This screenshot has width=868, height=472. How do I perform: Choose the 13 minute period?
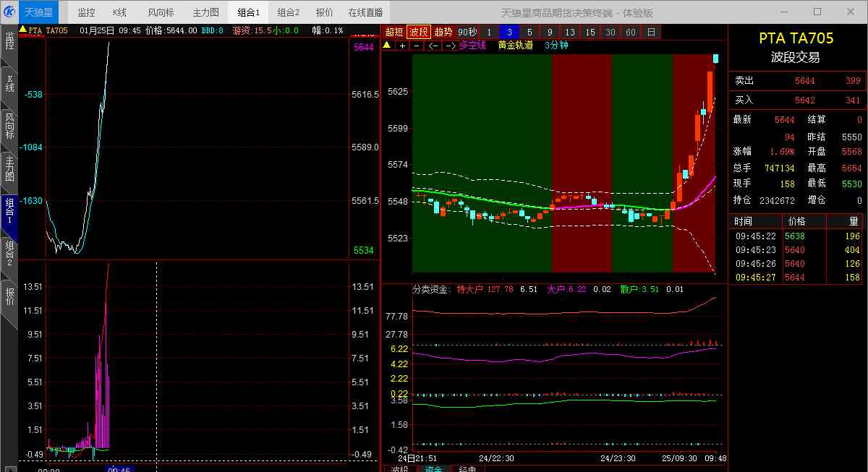tap(570, 32)
